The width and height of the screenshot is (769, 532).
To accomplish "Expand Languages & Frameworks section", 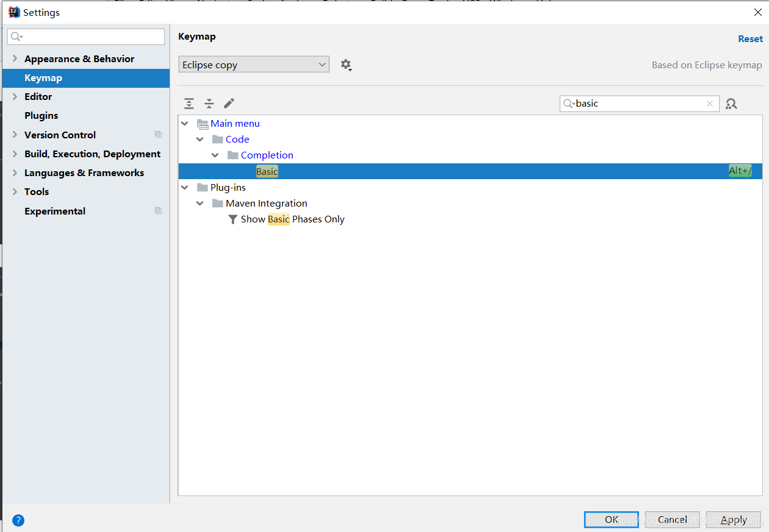I will click(15, 173).
